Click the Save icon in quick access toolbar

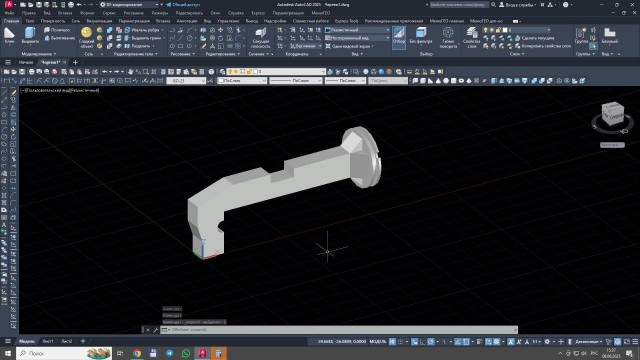[39, 4]
